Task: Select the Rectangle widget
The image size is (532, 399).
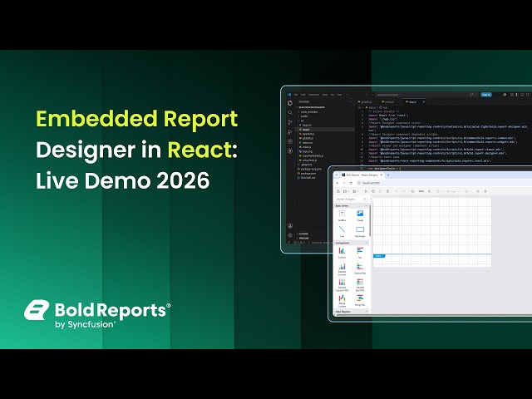Action: pyautogui.click(x=360, y=231)
